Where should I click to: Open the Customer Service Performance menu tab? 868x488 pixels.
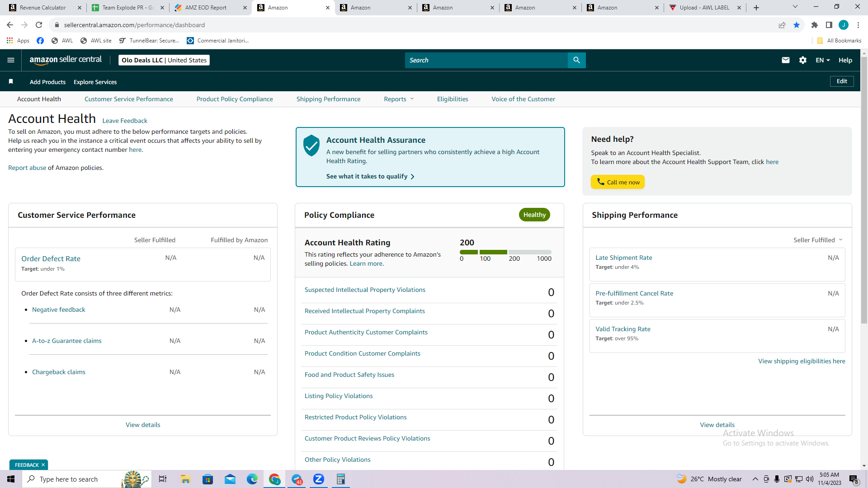click(129, 99)
